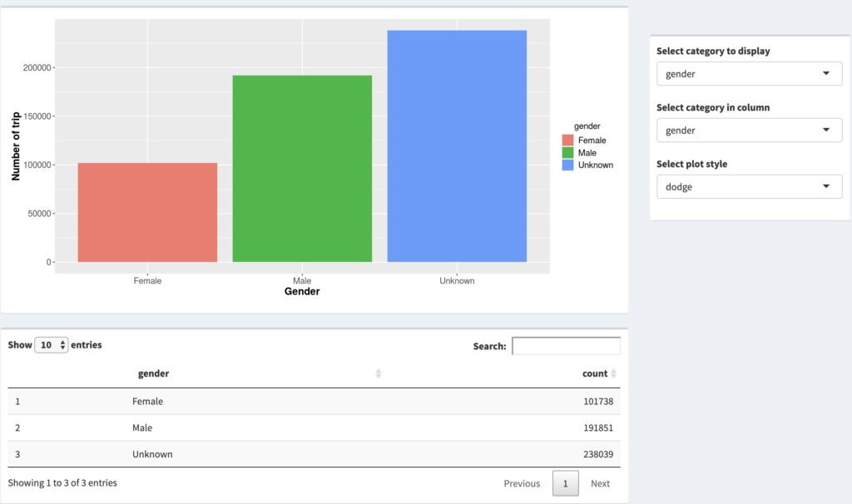This screenshot has height=504, width=852.
Task: Sort table by count column sort arrows
Action: pyautogui.click(x=613, y=373)
